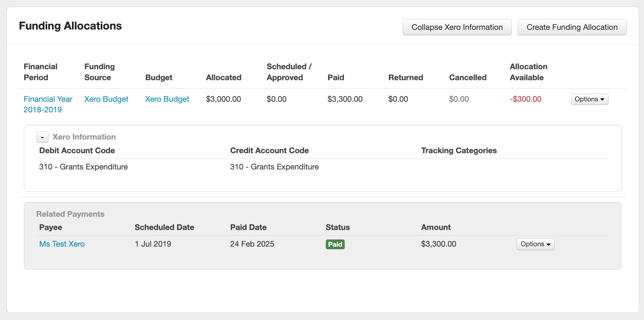
Task: Open Options dropdown for the funding allocation row
Action: (589, 99)
